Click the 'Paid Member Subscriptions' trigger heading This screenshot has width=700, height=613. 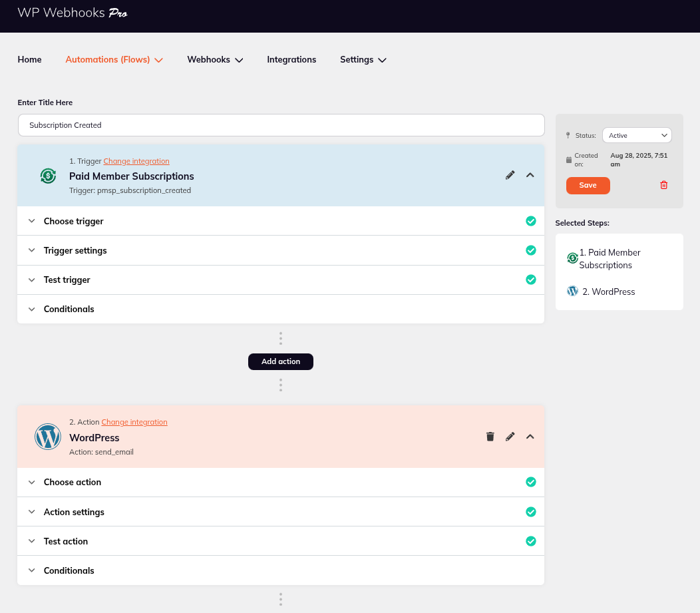tap(131, 176)
